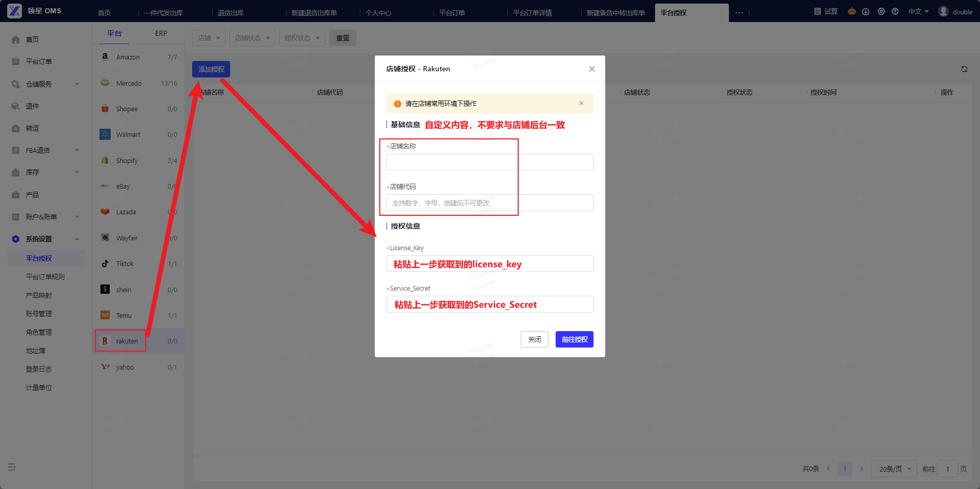Switch to the 平台订单详情 tab
Image resolution: width=980 pixels, height=489 pixels.
(x=533, y=13)
